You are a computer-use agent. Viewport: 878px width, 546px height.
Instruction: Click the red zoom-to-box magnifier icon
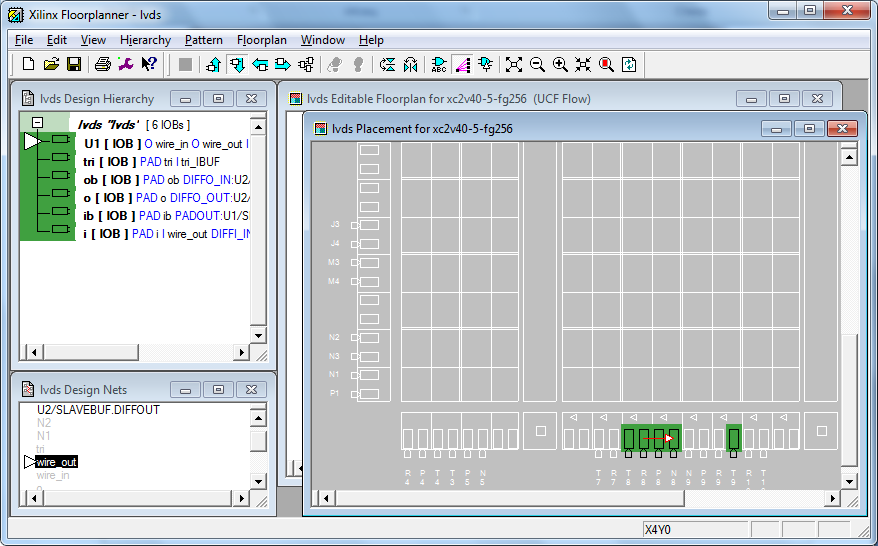point(606,64)
